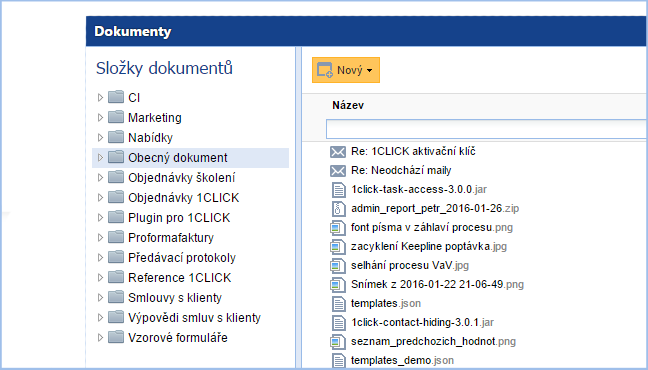The width and height of the screenshot is (648, 370).
Task: Open the Nový dropdown button
Action: coord(345,70)
